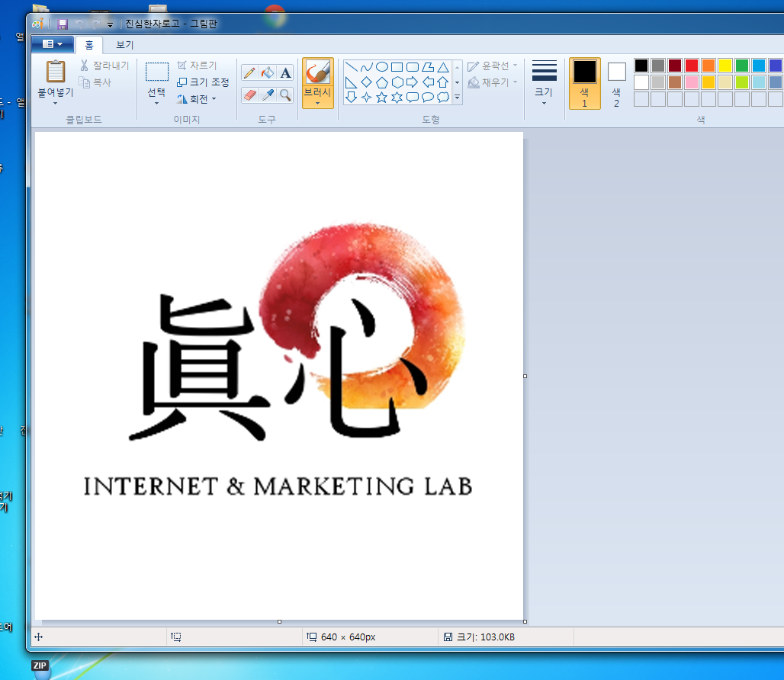
Task: Choose the Diamond shape
Action: coord(367,82)
